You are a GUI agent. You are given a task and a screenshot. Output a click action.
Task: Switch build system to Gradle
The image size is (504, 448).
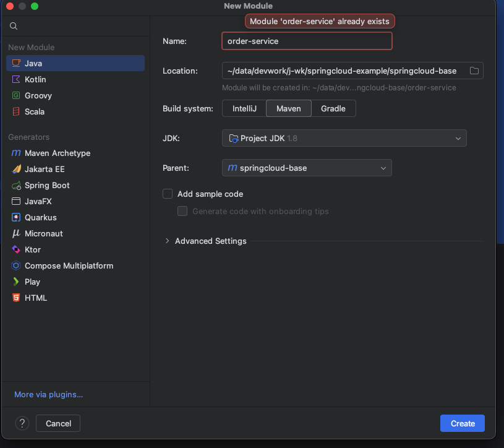point(333,108)
